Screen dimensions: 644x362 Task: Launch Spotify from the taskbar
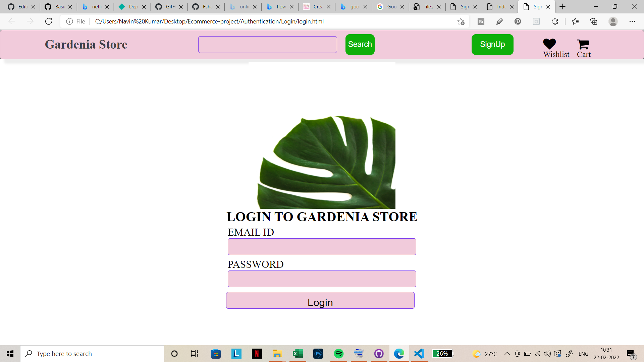(339, 353)
